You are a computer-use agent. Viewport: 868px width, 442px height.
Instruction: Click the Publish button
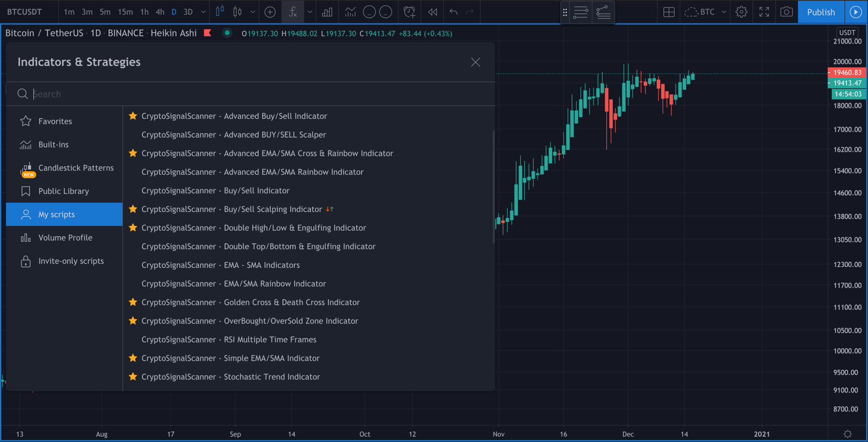pyautogui.click(x=821, y=12)
